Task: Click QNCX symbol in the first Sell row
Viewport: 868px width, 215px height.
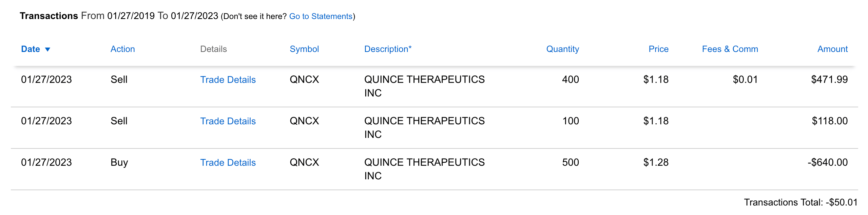Action: (304, 79)
